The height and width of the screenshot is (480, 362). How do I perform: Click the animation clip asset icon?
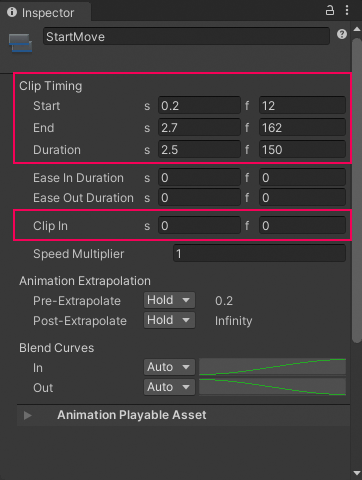tap(20, 43)
